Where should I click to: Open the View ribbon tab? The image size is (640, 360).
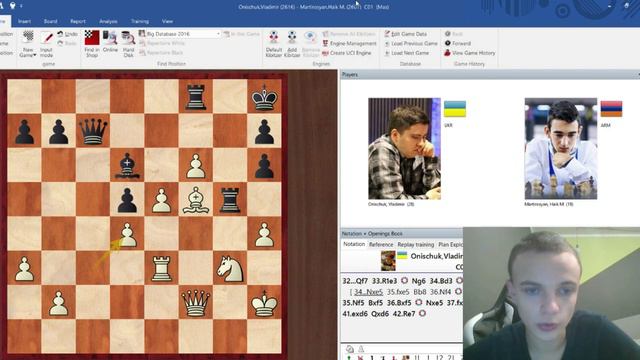click(x=167, y=21)
